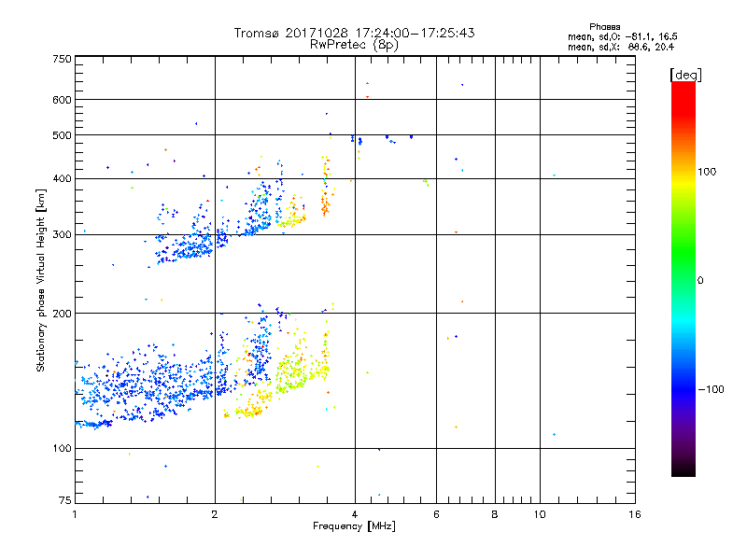Click x-axis tick label '8'
This screenshot has height=560, width=747.
click(495, 514)
